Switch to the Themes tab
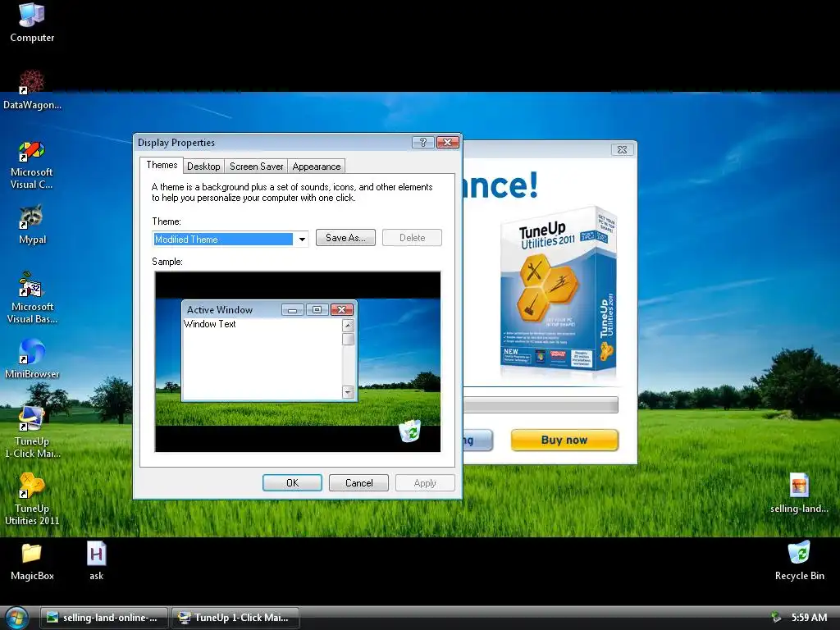The image size is (840, 630). [x=162, y=165]
